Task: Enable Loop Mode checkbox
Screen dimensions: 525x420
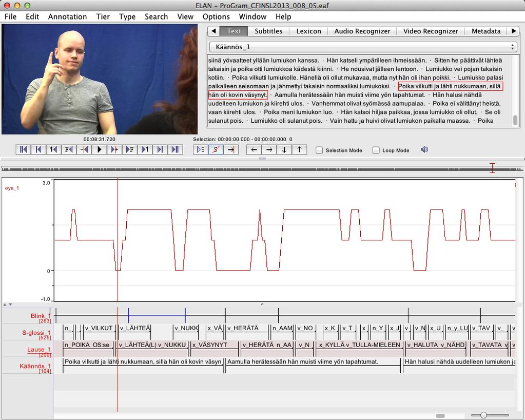Action: pos(376,150)
